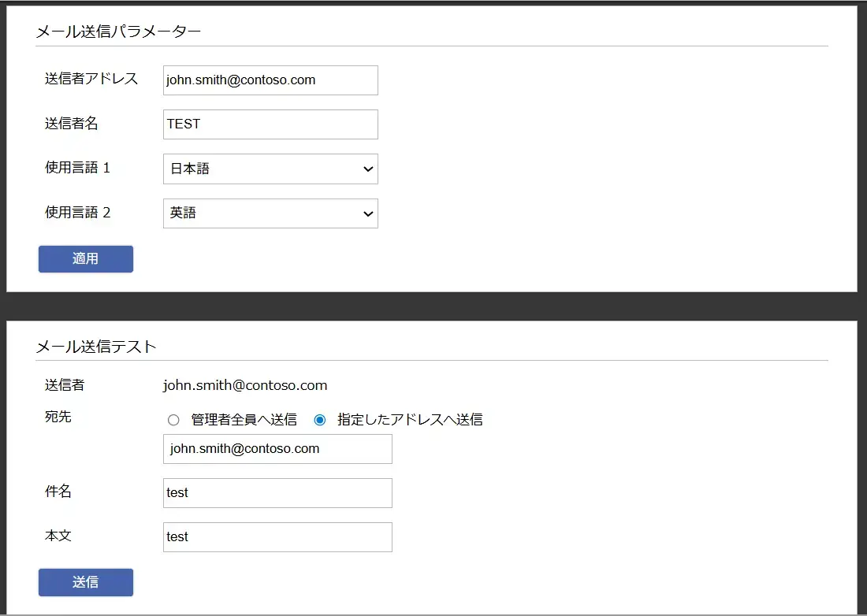Click the 宛先 address input box
Viewport: 867px width, 616px height.
(277, 449)
